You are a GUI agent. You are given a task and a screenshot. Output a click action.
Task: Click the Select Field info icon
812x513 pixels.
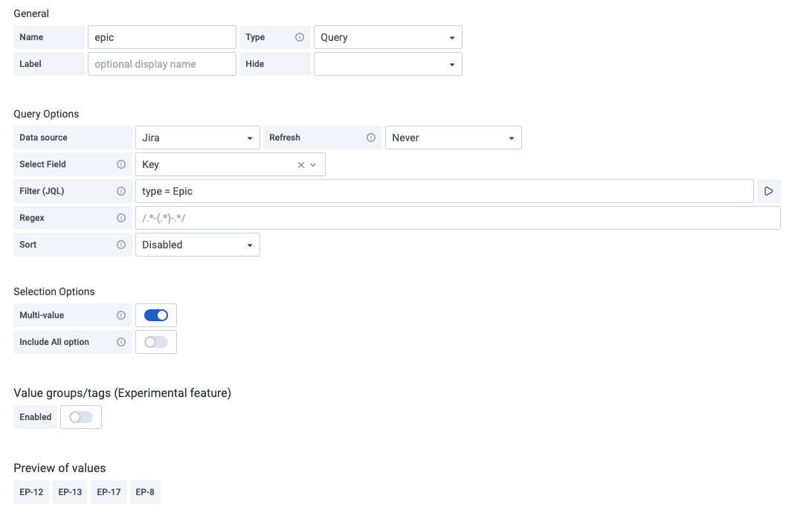(x=123, y=164)
